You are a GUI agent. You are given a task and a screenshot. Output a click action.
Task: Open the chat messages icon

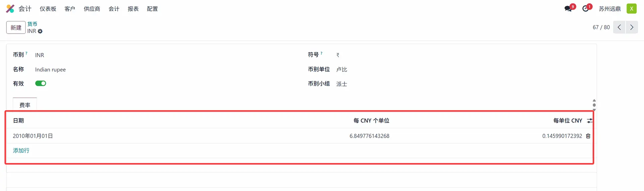pos(568,9)
